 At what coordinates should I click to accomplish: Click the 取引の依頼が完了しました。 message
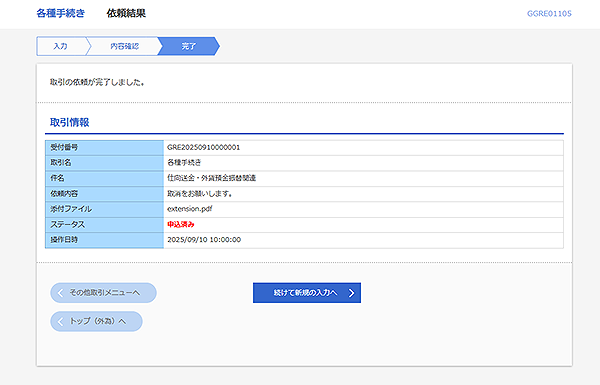tap(97, 82)
